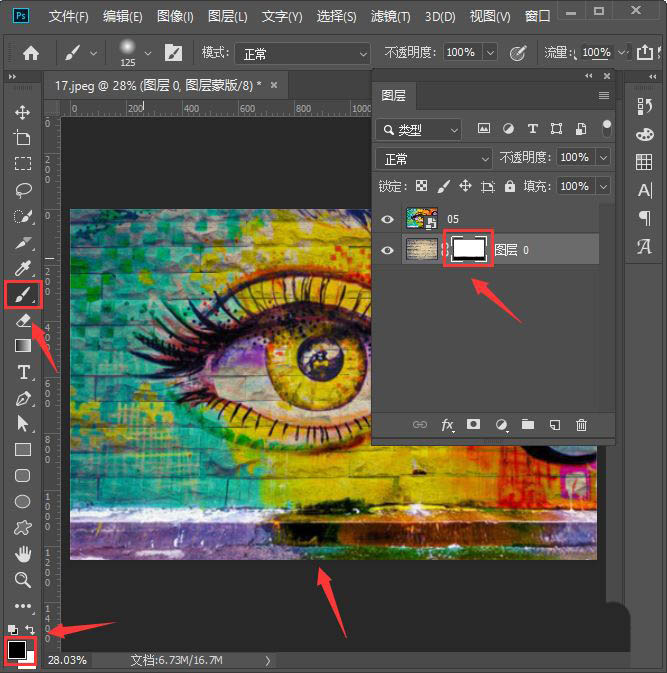
Task: Select the Eyedropper tool
Action: [23, 268]
